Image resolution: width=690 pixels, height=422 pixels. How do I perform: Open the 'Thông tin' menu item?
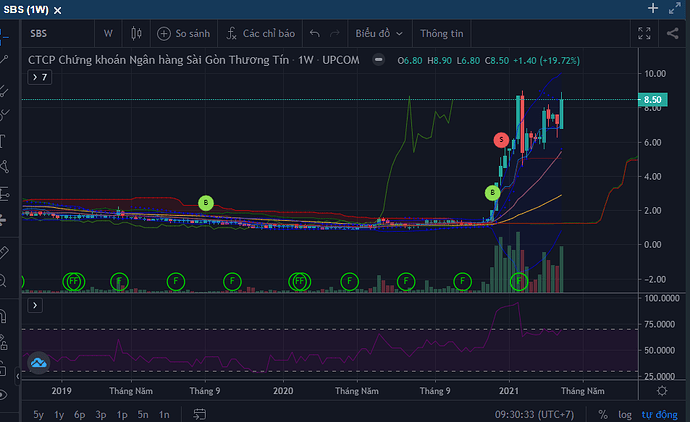[x=442, y=33]
